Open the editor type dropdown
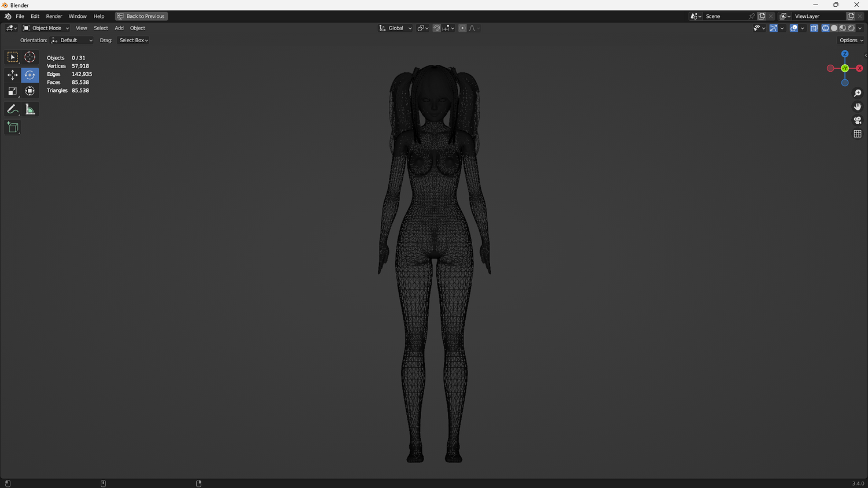868x488 pixels. coord(11,28)
